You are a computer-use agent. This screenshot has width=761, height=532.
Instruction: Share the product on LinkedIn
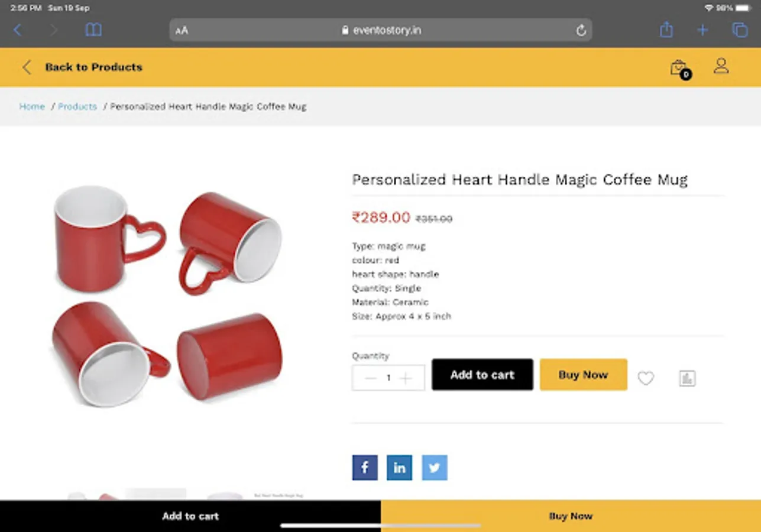pyautogui.click(x=399, y=467)
